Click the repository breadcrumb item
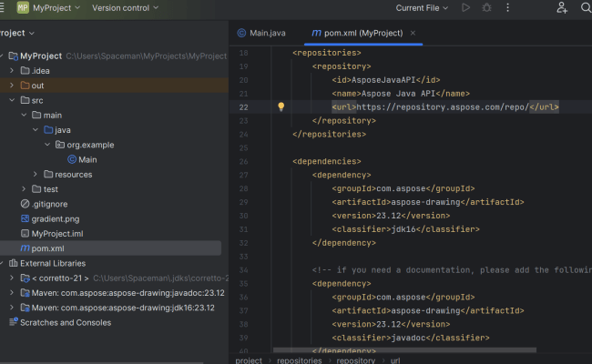Image resolution: width=592 pixels, height=364 pixels. 355,360
